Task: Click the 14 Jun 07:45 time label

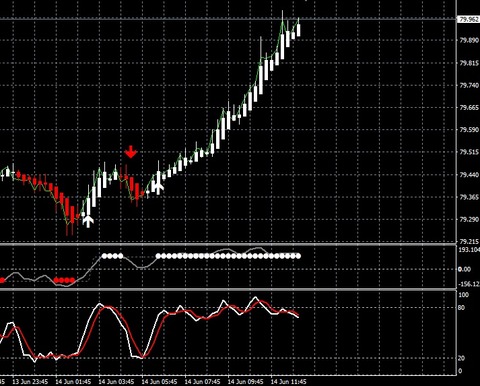Action: pos(202,381)
